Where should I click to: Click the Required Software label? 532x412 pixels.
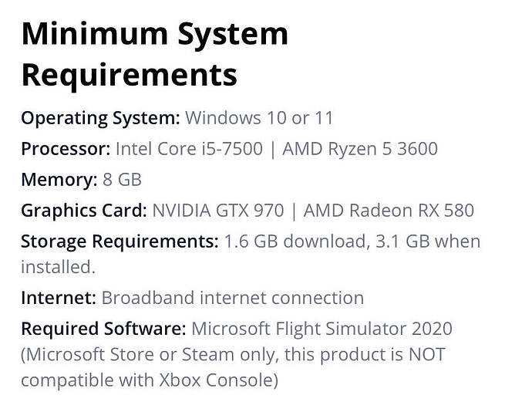pyautogui.click(x=103, y=329)
